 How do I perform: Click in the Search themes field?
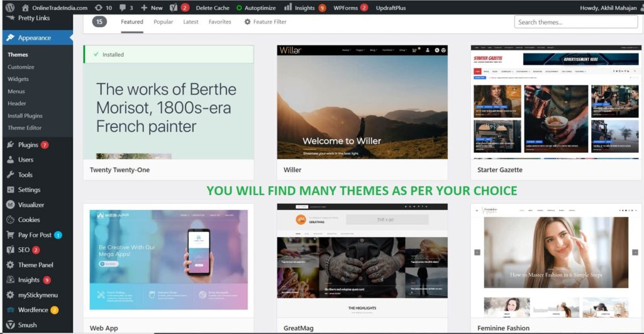576,22
